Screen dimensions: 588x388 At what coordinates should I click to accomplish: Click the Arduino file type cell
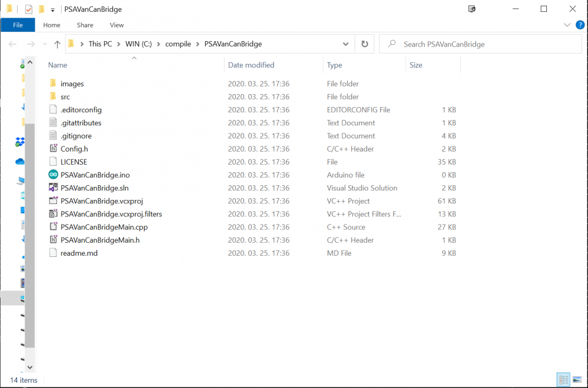click(x=346, y=175)
